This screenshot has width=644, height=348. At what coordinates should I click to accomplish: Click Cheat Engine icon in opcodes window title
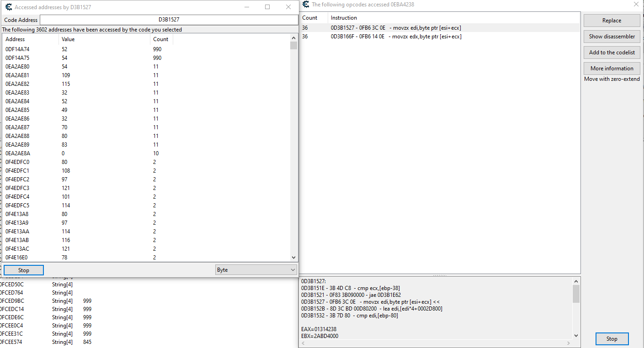[305, 5]
